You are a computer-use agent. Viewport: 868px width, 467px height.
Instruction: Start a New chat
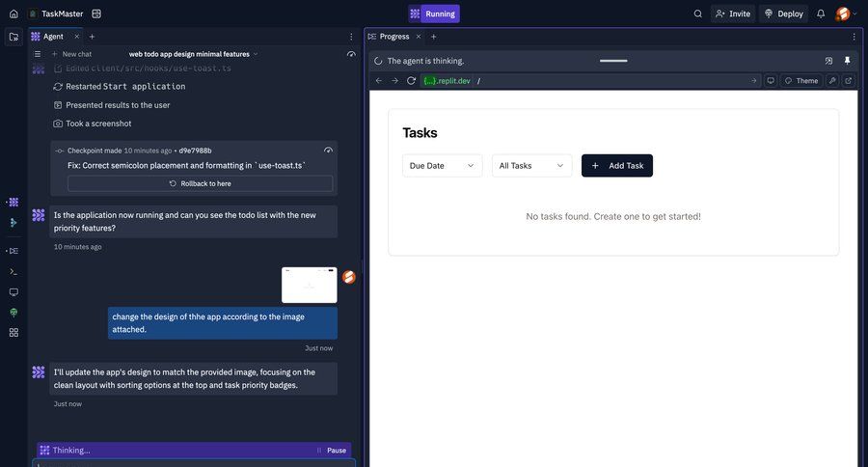point(71,54)
